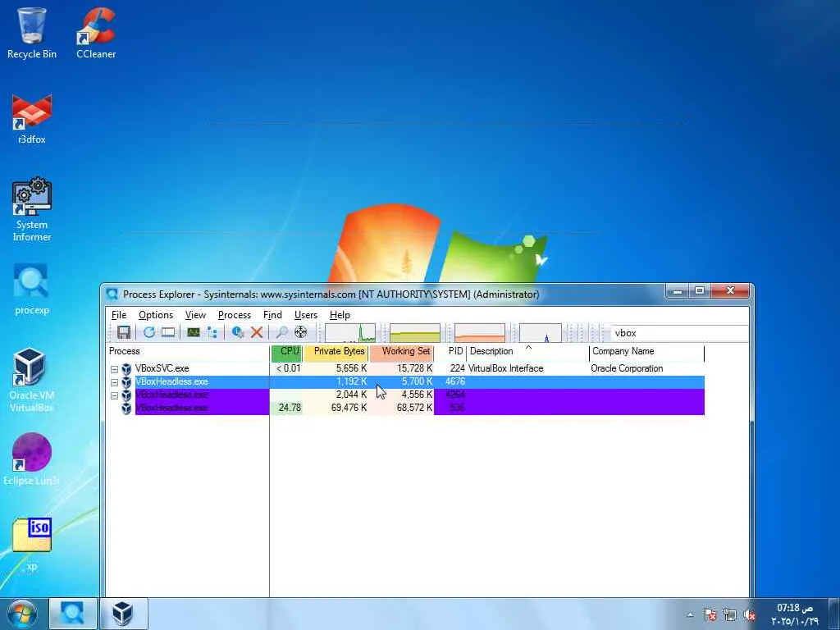
Task: Select the r3dfox desktop shortcut
Action: 32,119
